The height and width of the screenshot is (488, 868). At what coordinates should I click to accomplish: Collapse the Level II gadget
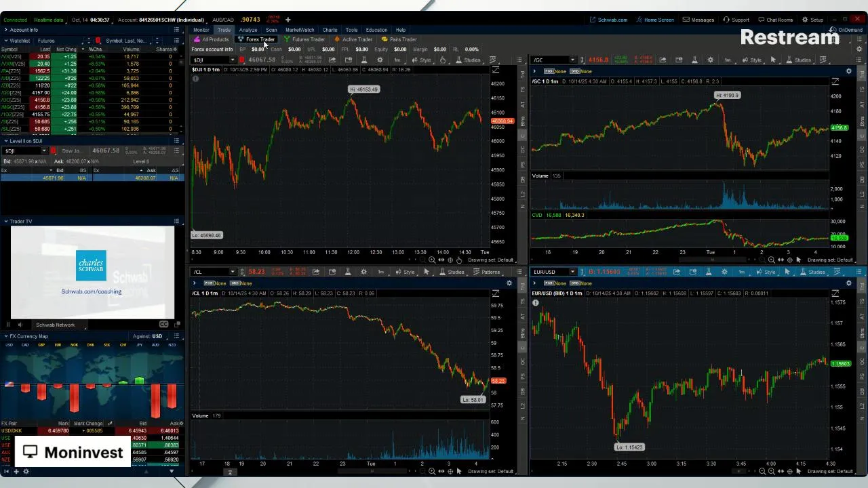5,141
